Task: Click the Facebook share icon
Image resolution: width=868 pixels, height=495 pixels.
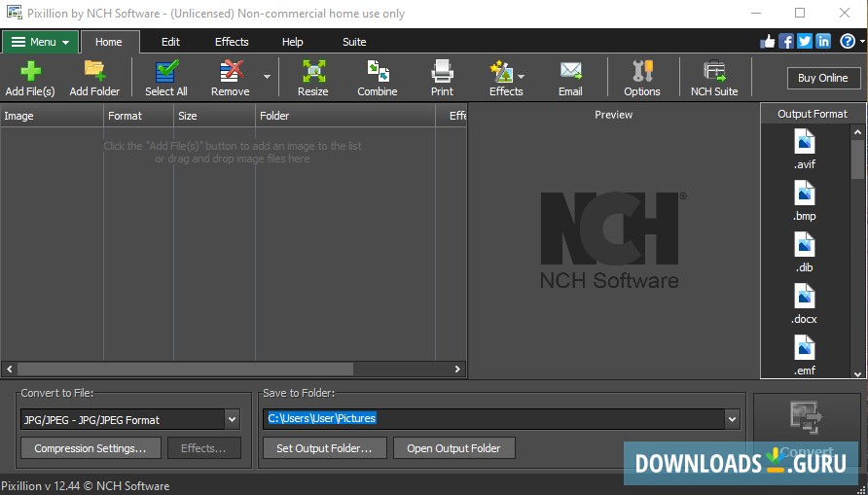Action: 786,42
